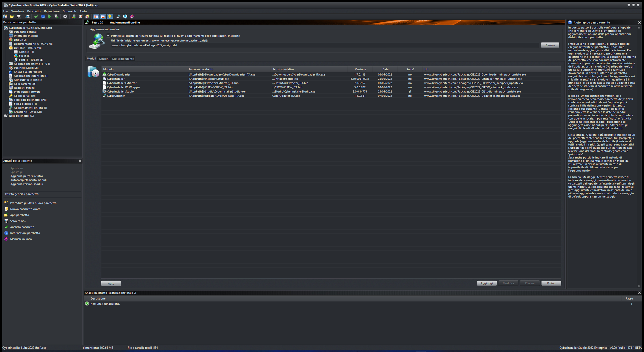Click Salva come... in general activities
Viewport: 644px width, 352px height.
pyautogui.click(x=18, y=221)
